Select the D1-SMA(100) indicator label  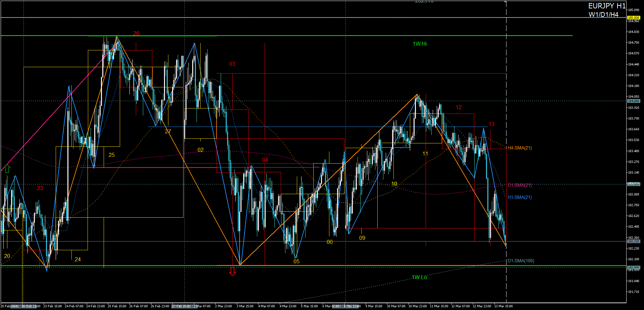tap(521, 261)
